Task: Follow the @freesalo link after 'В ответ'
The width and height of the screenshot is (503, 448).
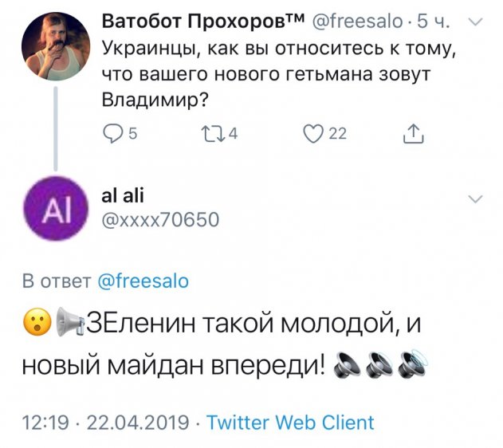Action: click(x=143, y=281)
